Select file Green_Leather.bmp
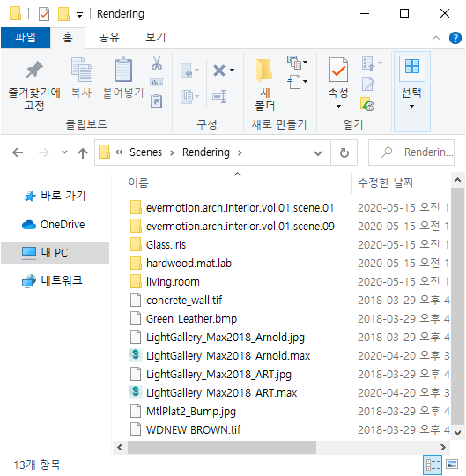The image size is (466, 476). 191,319
